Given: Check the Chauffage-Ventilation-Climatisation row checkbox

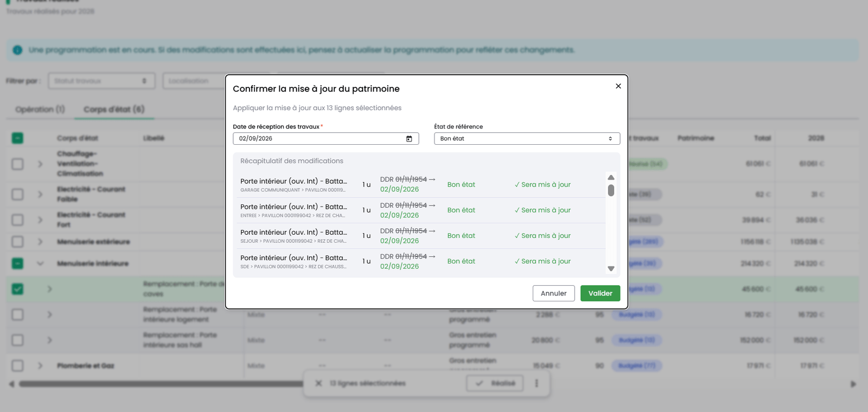Looking at the screenshot, I should tap(17, 164).
